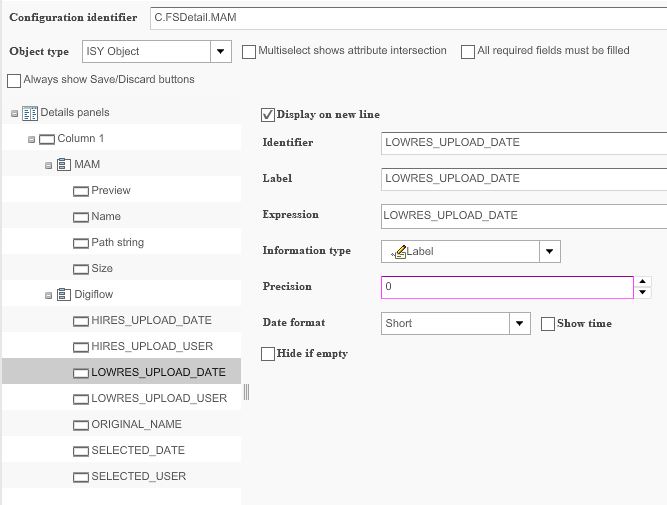The width and height of the screenshot is (667, 505).
Task: Open the Information type dropdown
Action: 550,252
